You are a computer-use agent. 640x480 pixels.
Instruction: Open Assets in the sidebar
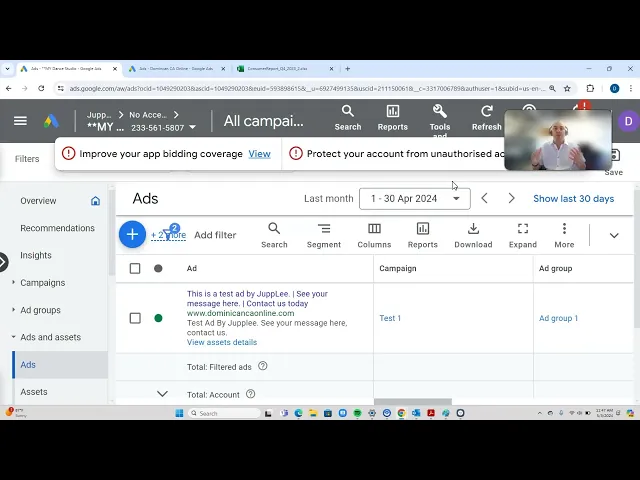[x=34, y=392]
